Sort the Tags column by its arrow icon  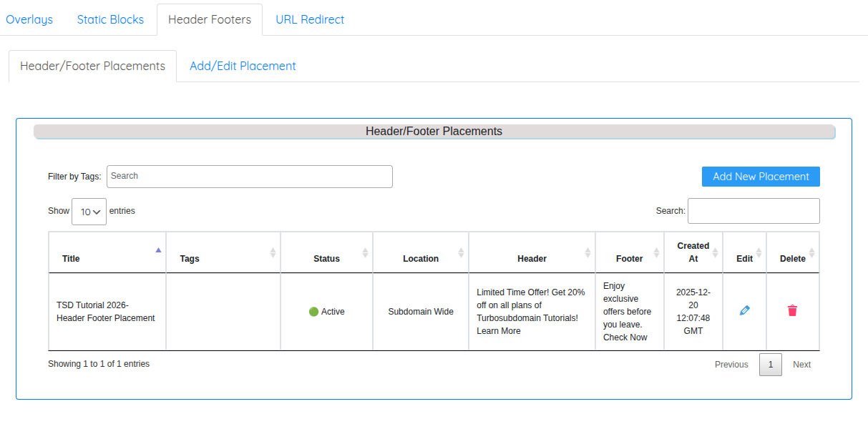click(274, 252)
